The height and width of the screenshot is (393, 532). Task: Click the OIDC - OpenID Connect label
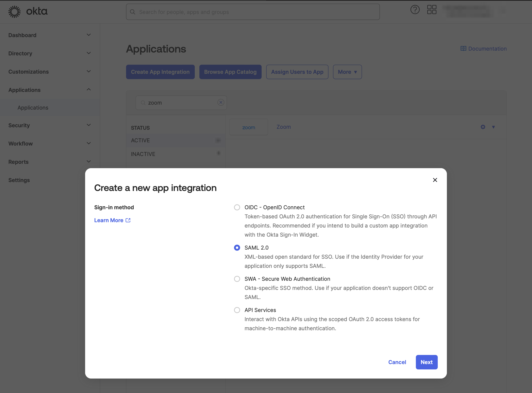pyautogui.click(x=274, y=208)
